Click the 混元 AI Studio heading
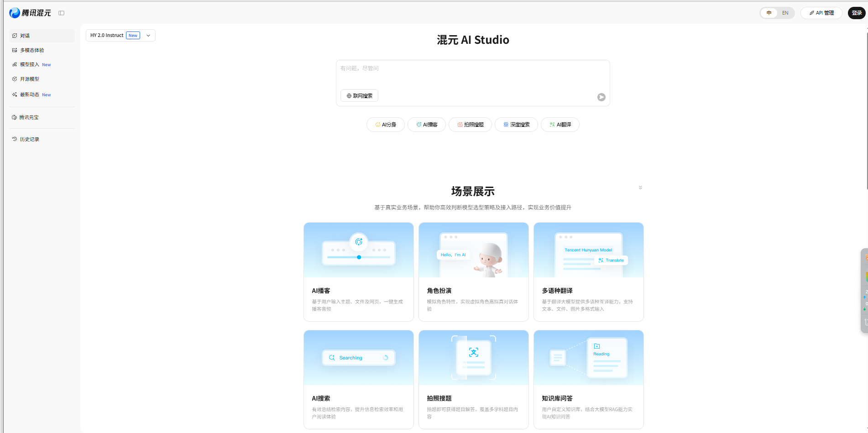The width and height of the screenshot is (868, 433). coord(473,40)
